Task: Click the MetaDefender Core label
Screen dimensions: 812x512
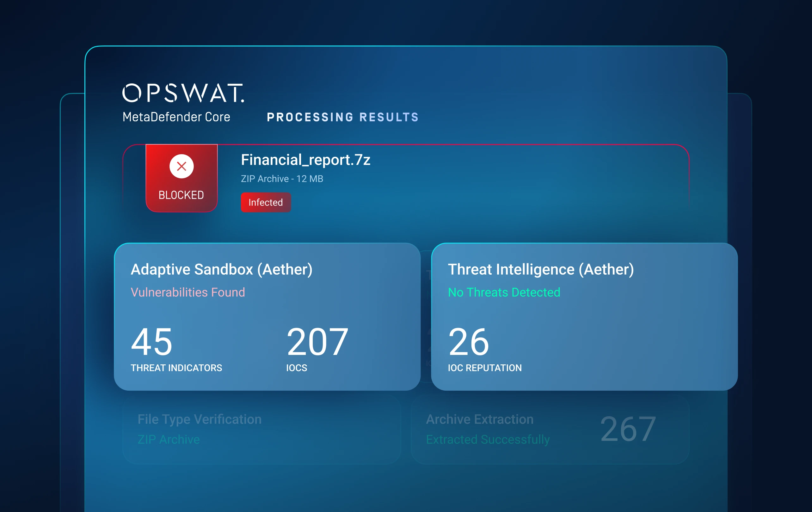Action: click(x=176, y=117)
